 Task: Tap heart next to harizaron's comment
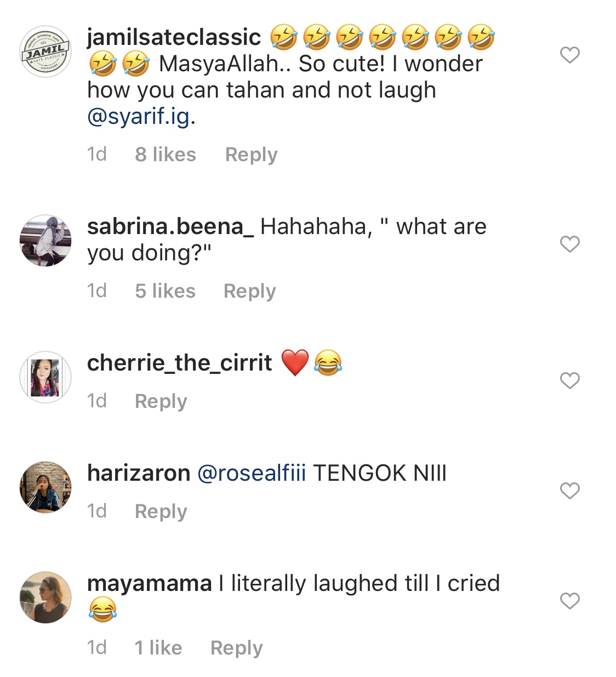(569, 491)
